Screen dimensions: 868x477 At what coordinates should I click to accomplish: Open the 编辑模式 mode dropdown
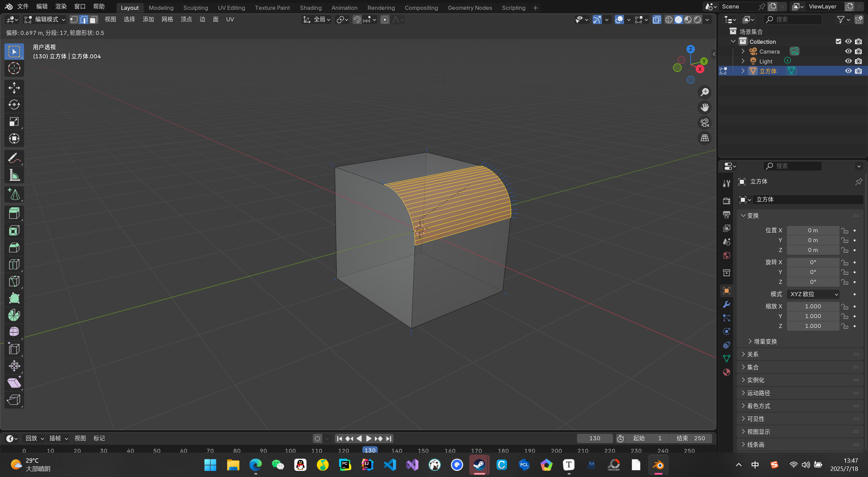tap(44, 20)
